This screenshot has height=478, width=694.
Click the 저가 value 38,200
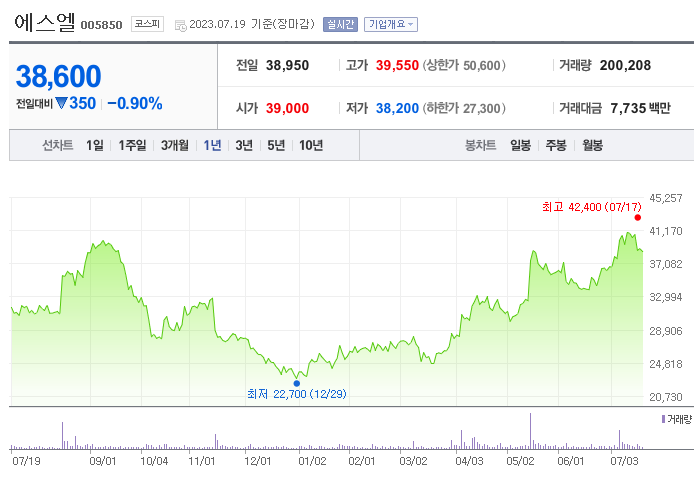pyautogui.click(x=397, y=108)
